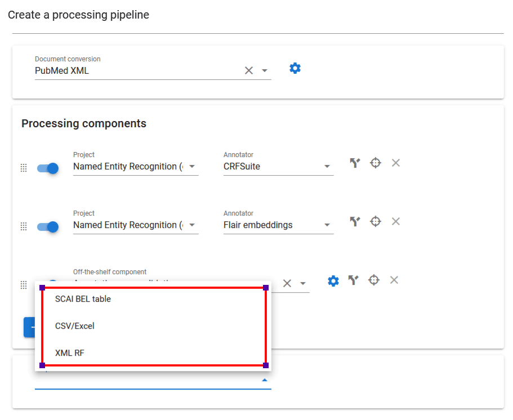The width and height of the screenshot is (513, 420).
Task: Disable the Flair embeddings component toggle
Action: tap(48, 226)
